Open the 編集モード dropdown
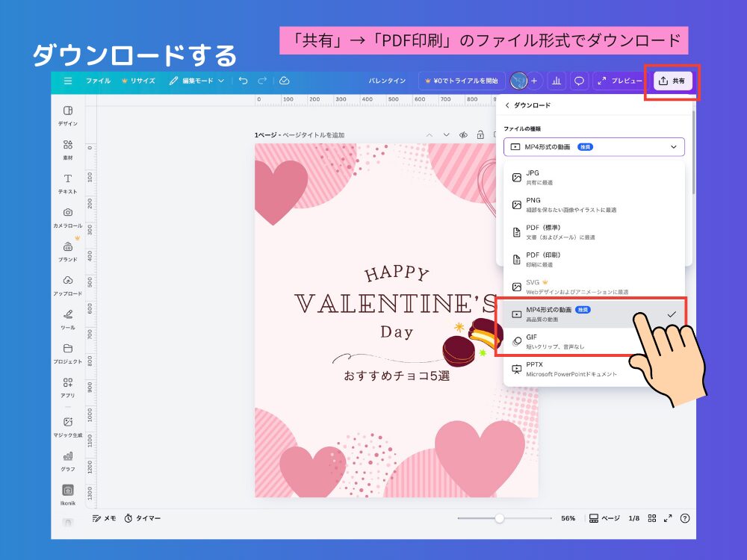The height and width of the screenshot is (560, 747). pos(196,81)
